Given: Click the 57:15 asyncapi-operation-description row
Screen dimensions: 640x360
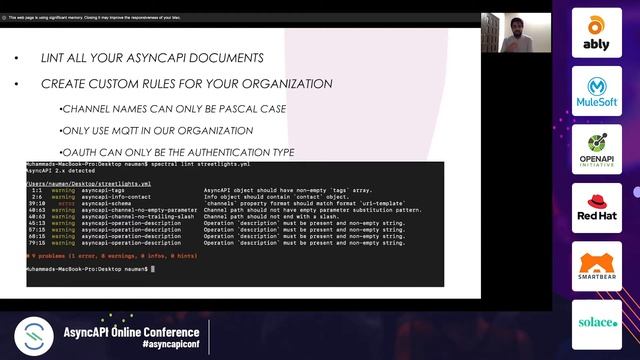Looking at the screenshot, I should coord(217,230).
